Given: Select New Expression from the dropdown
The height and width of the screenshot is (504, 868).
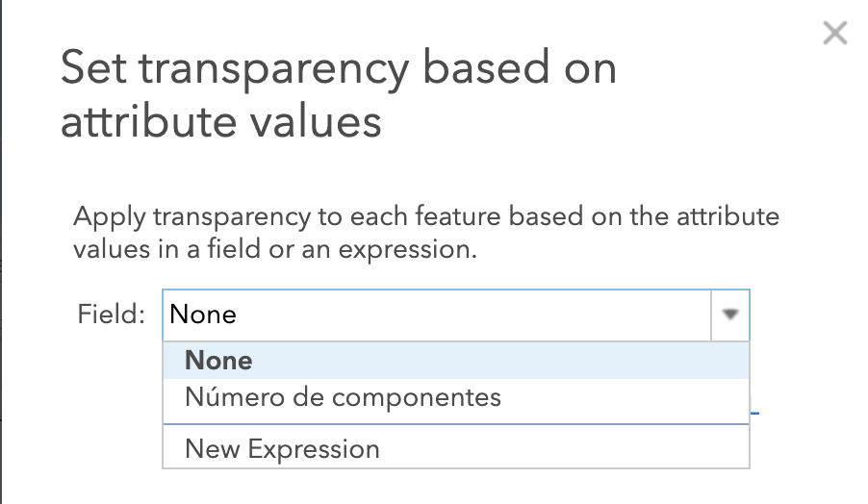Looking at the screenshot, I should 456,448.
